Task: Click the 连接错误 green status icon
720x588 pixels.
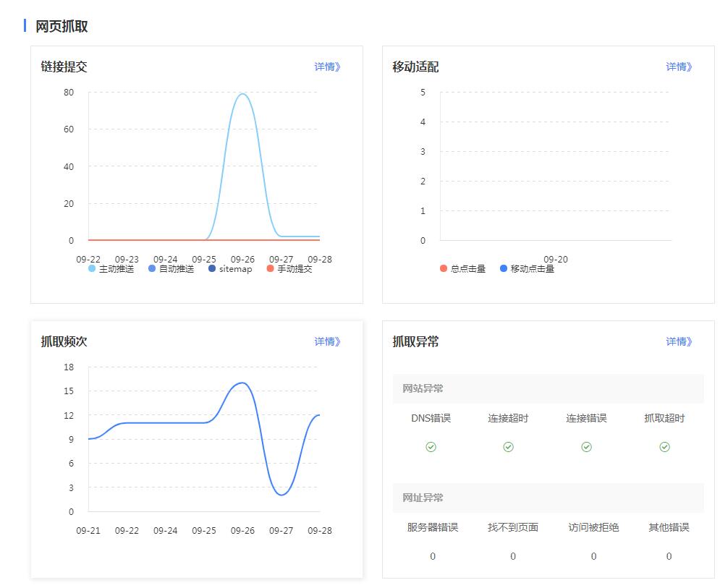Action: click(x=586, y=447)
